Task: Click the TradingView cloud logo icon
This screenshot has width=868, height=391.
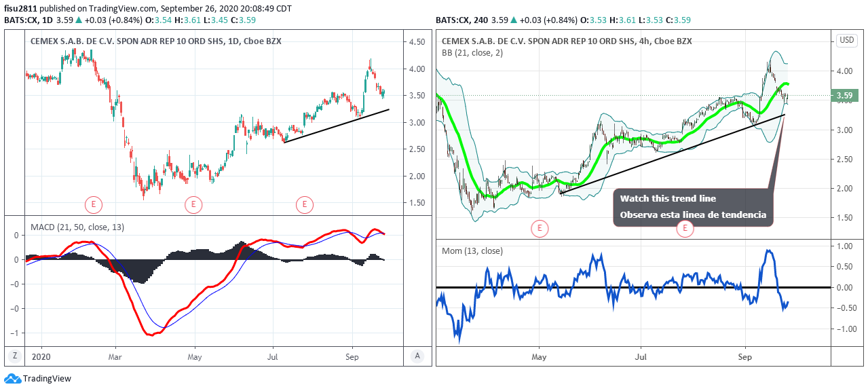Action: 12,379
